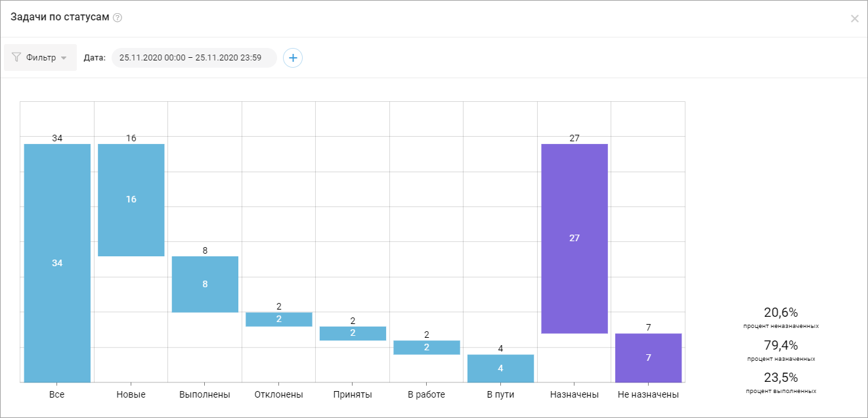Expand the Фильтр dropdown arrow
This screenshot has height=418, width=868.
[64, 58]
